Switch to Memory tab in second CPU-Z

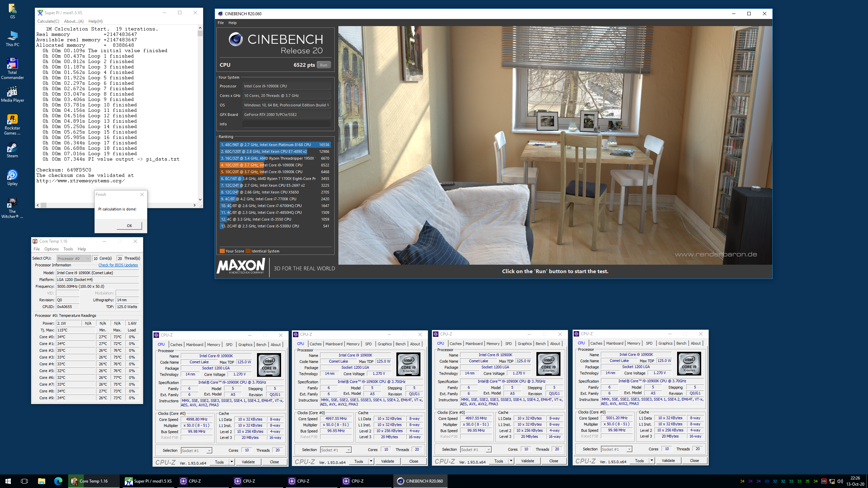click(353, 344)
